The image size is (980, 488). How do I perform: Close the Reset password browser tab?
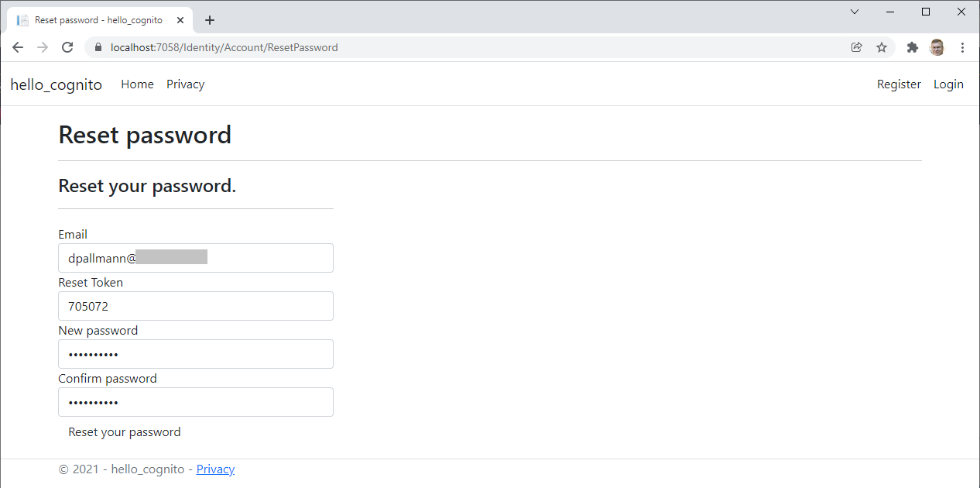point(180,20)
